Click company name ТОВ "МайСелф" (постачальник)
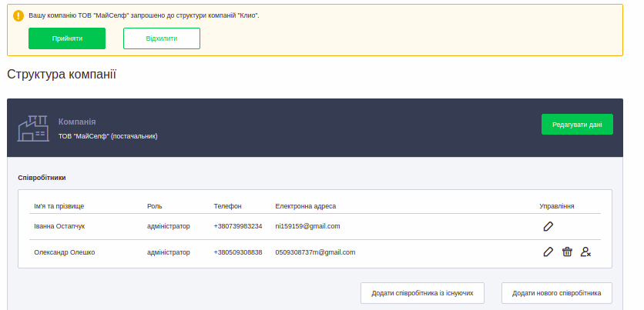This screenshot has height=310, width=644. (108, 136)
